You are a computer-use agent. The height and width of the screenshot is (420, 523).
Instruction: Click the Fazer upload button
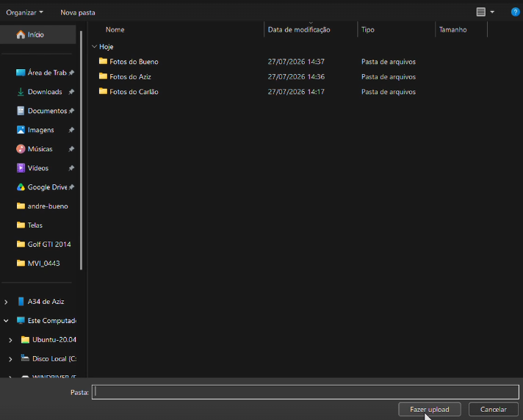pyautogui.click(x=429, y=409)
